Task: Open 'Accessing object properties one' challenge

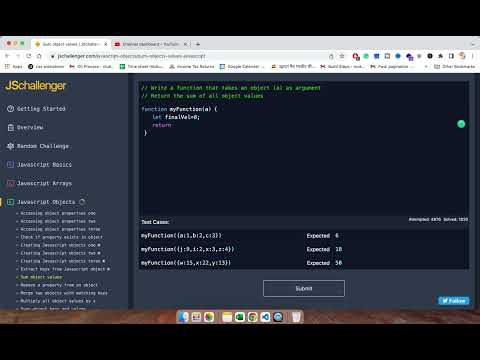Action: [58, 213]
